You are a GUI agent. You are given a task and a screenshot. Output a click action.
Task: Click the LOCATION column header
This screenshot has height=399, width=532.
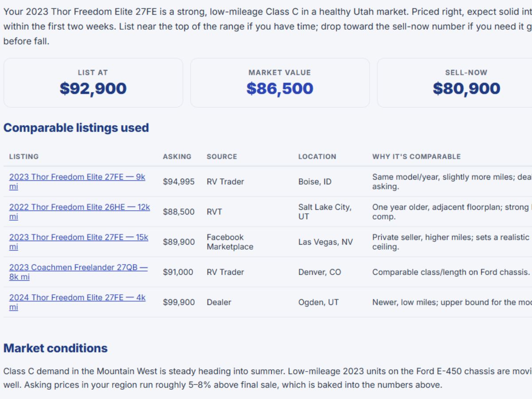coord(317,156)
